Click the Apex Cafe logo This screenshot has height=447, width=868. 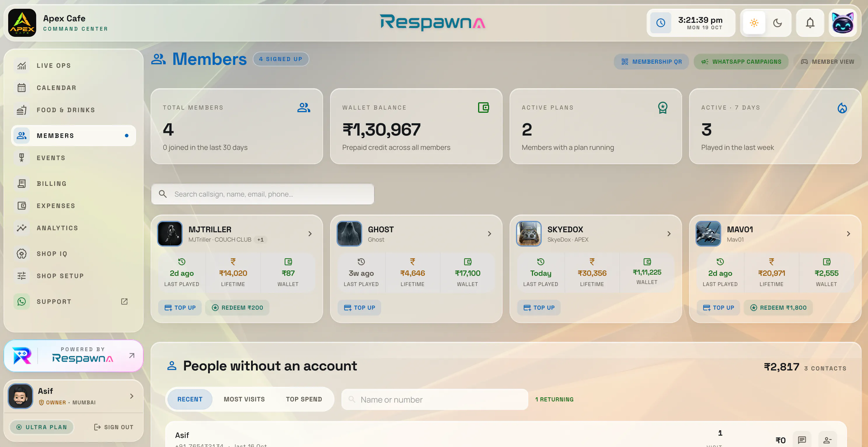[x=22, y=23]
